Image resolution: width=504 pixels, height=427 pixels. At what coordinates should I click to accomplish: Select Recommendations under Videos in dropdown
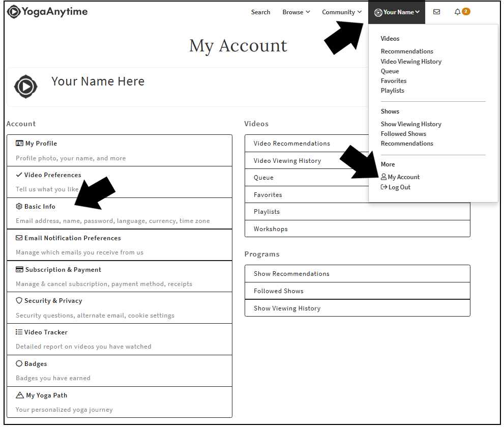[x=407, y=51]
